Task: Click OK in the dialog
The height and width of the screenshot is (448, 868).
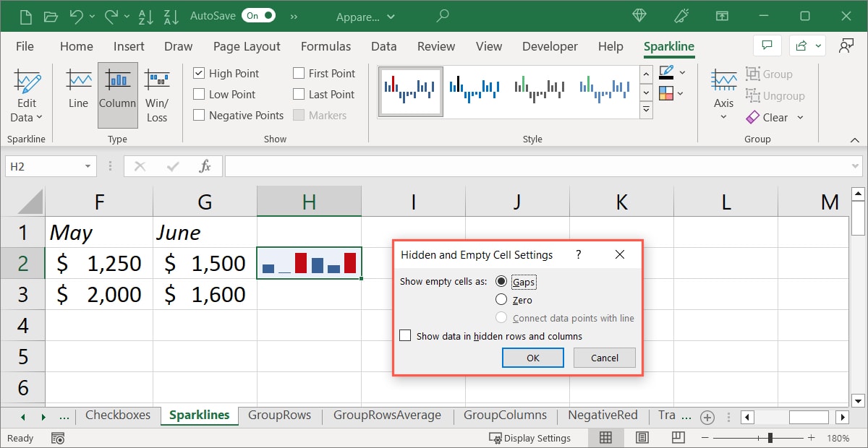Action: coord(532,357)
